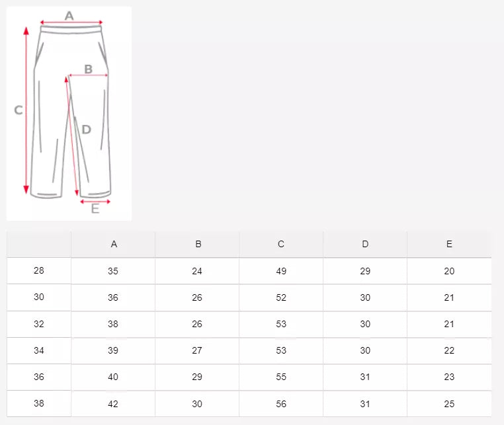The width and height of the screenshot is (504, 425).
Task: Click the size 32 row header
Action: (39, 325)
